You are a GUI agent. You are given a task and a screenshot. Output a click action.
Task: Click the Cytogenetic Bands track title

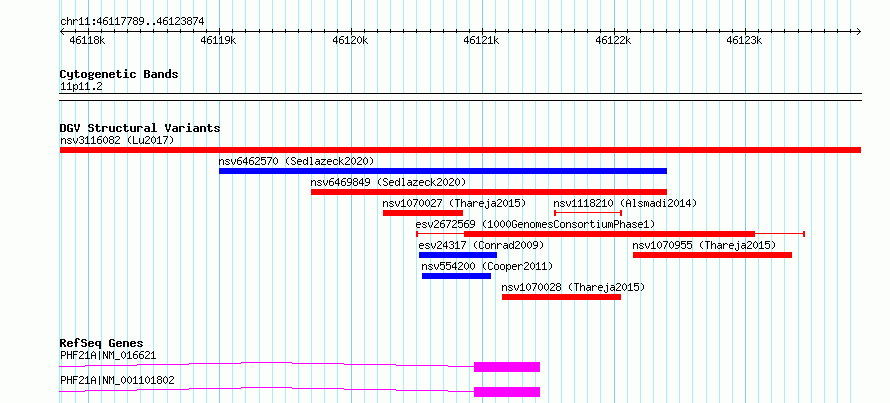pos(119,74)
